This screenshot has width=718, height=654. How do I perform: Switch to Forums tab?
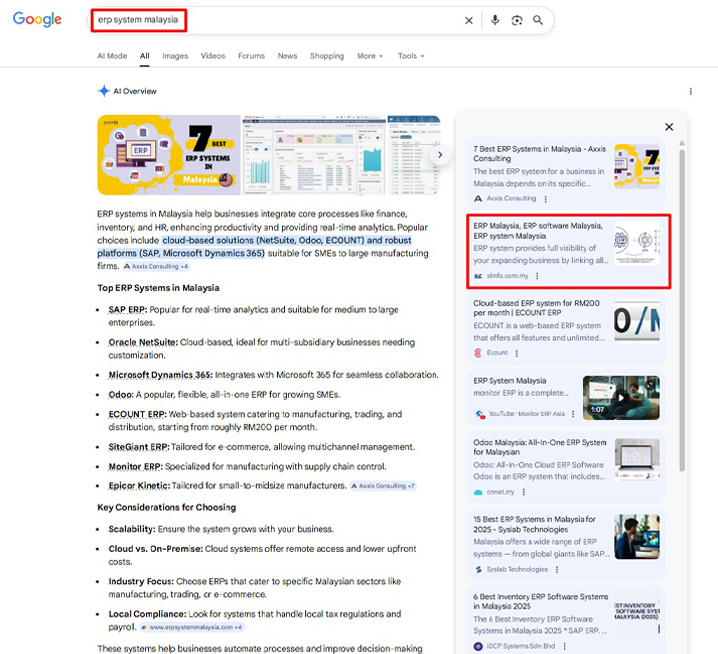pyautogui.click(x=251, y=56)
